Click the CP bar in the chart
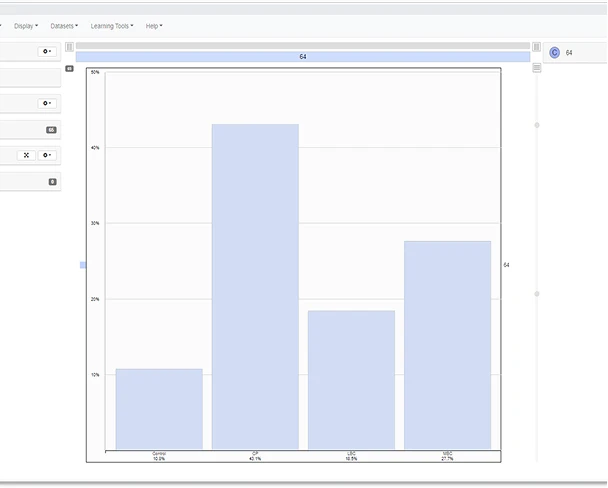 [x=255, y=286]
